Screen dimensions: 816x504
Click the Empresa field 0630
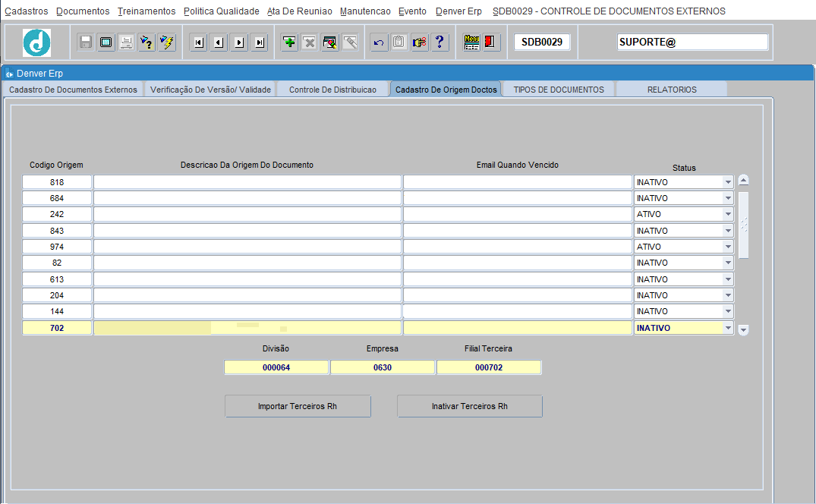coord(383,367)
